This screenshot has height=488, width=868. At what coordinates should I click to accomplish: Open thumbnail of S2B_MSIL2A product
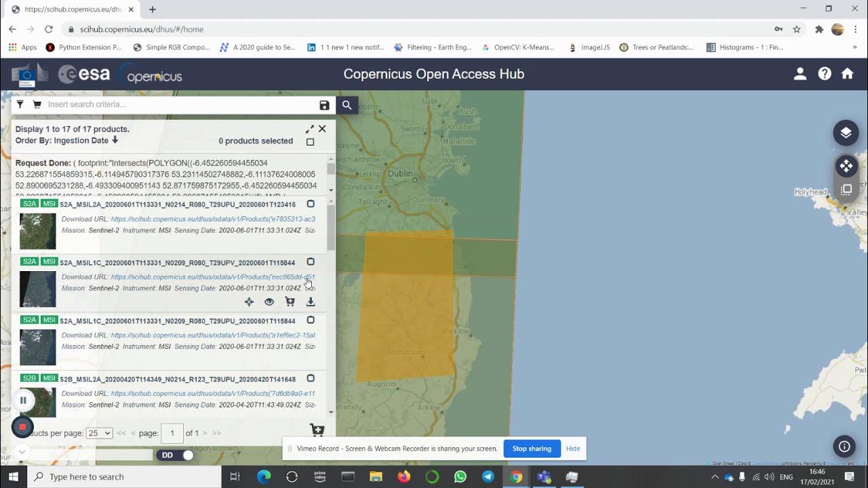click(x=38, y=402)
